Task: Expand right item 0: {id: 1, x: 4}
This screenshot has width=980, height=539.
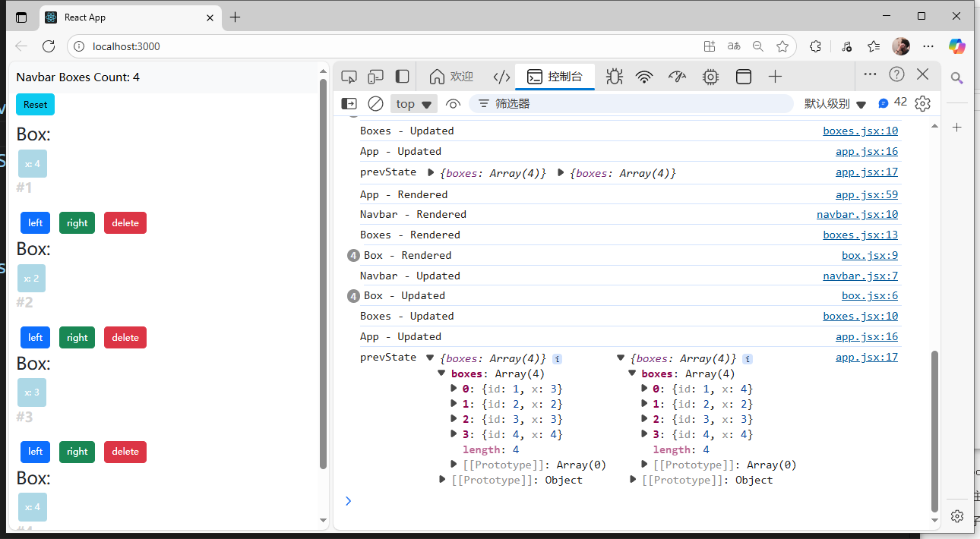Action: (645, 389)
